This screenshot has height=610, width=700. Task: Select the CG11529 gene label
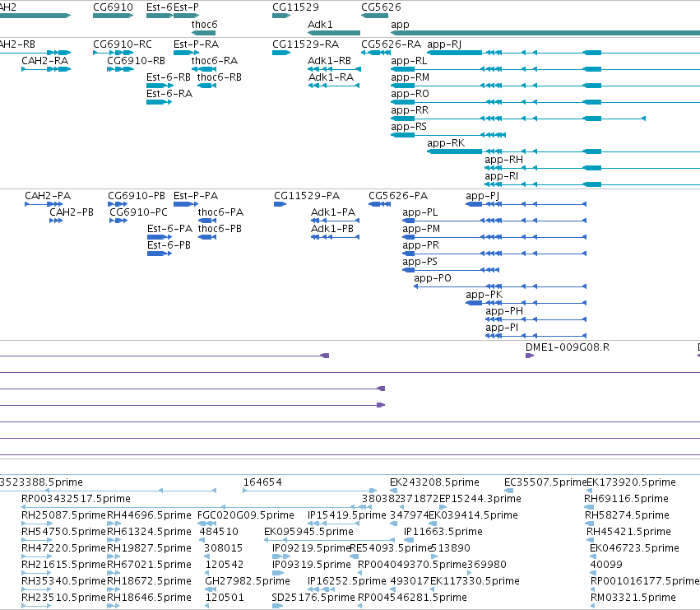point(295,7)
